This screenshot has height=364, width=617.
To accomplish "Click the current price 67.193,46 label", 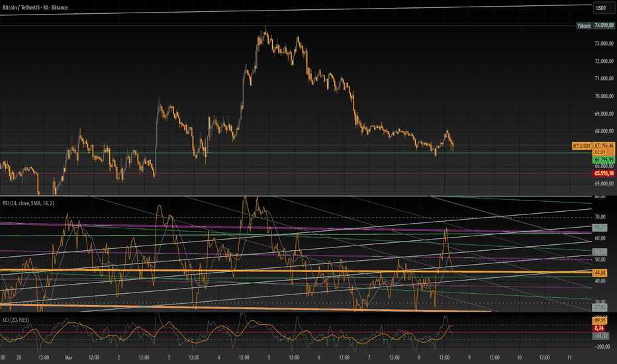I will tap(604, 146).
